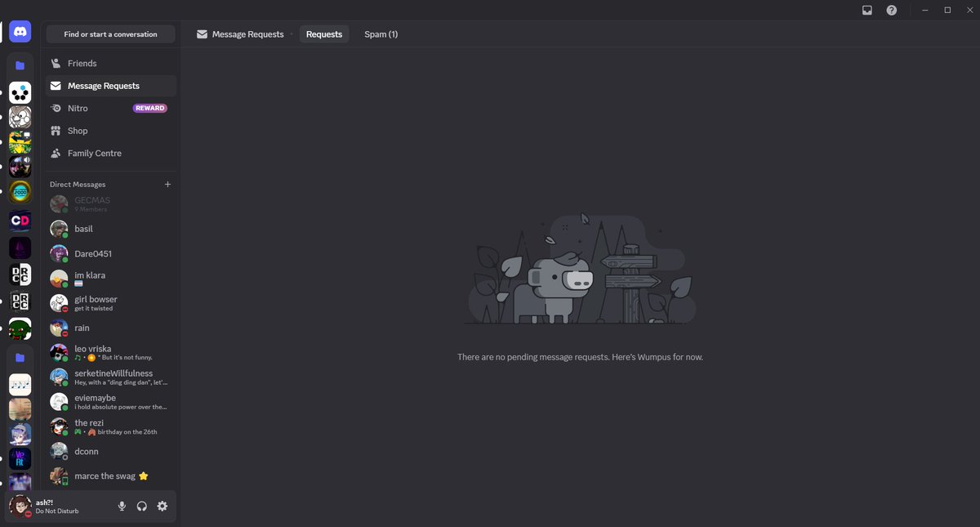Open direct message with basil
The image size is (980, 527).
click(111, 229)
